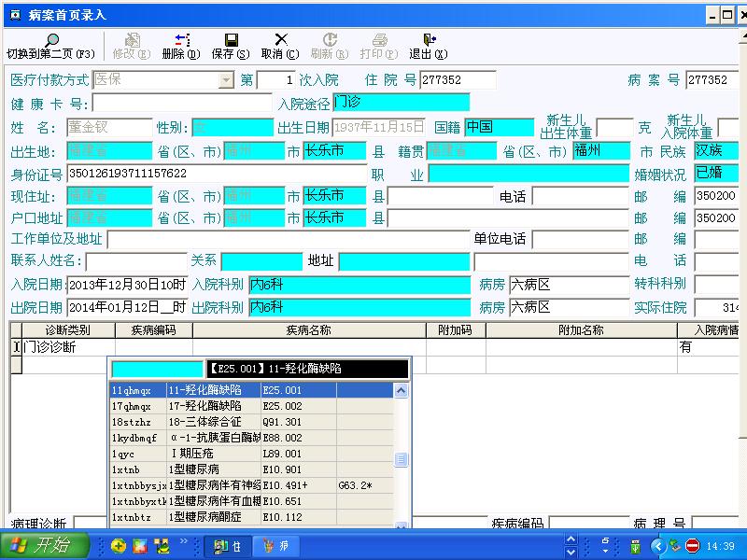
Task: Click the 民族 field showing 汉族
Action: click(x=716, y=150)
